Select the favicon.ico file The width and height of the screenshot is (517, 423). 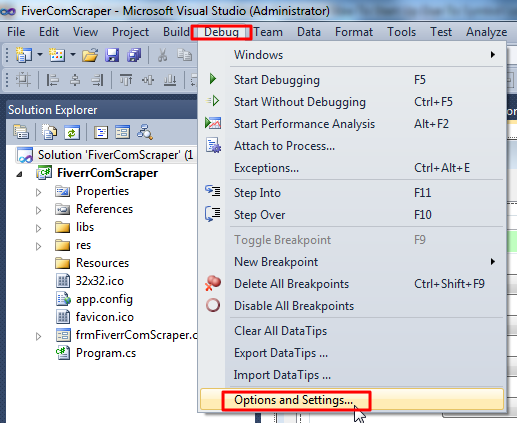105,317
